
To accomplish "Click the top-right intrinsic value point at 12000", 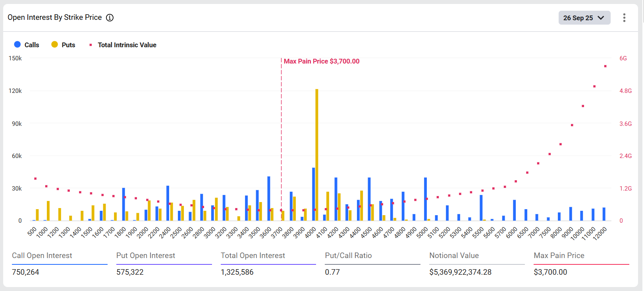I will [x=605, y=66].
